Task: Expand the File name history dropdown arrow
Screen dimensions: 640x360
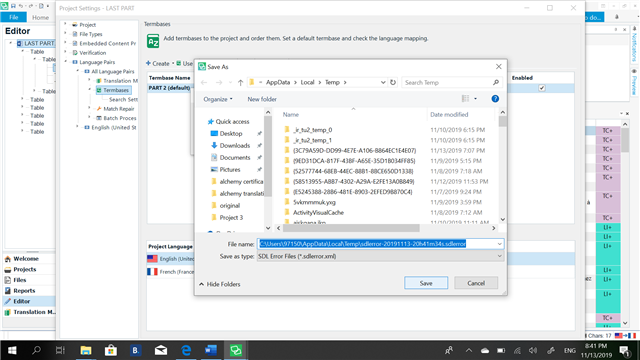Action: (x=500, y=244)
